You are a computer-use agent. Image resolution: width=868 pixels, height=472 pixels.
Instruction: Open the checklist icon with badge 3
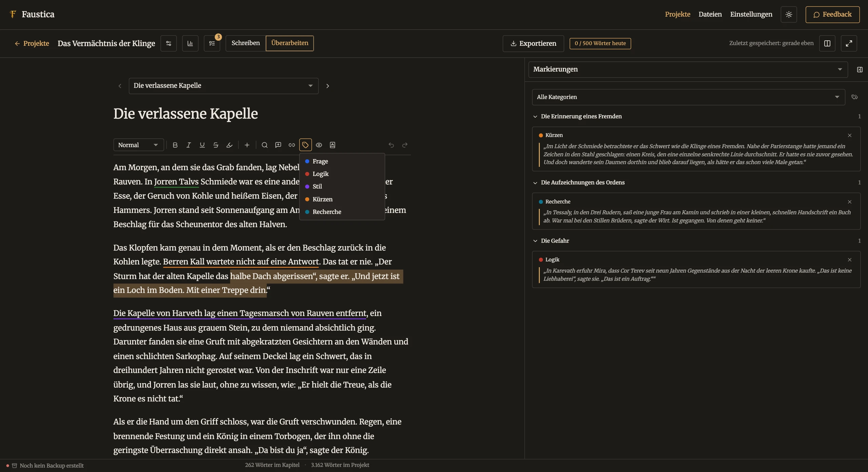point(212,43)
